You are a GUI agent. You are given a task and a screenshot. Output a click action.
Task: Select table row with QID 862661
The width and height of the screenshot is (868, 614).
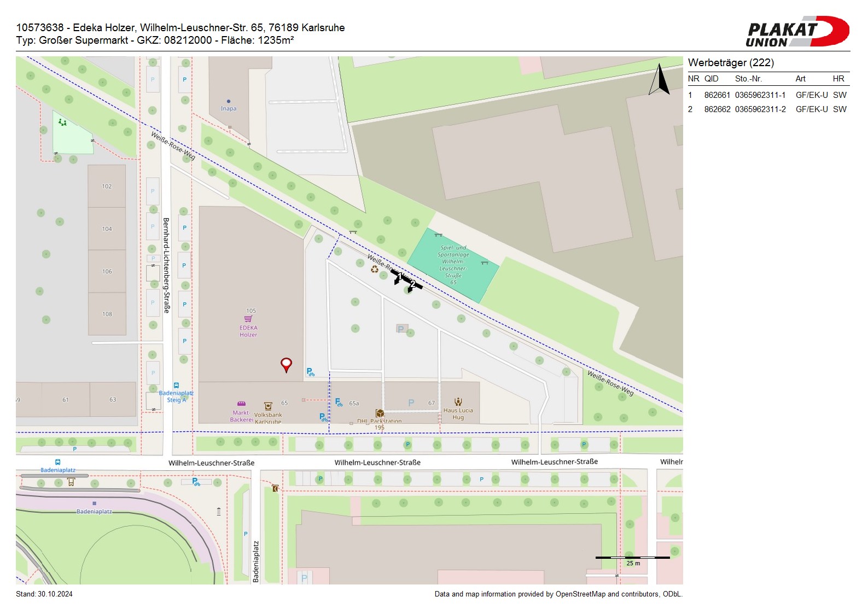pyautogui.click(x=768, y=95)
